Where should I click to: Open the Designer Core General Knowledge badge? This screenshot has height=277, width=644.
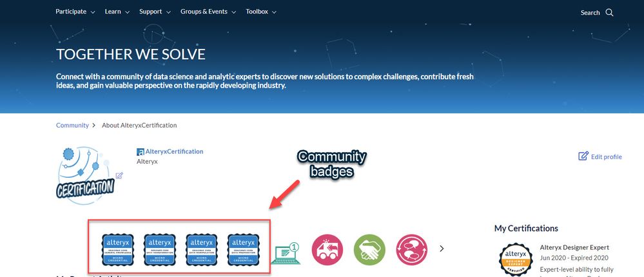(x=118, y=249)
